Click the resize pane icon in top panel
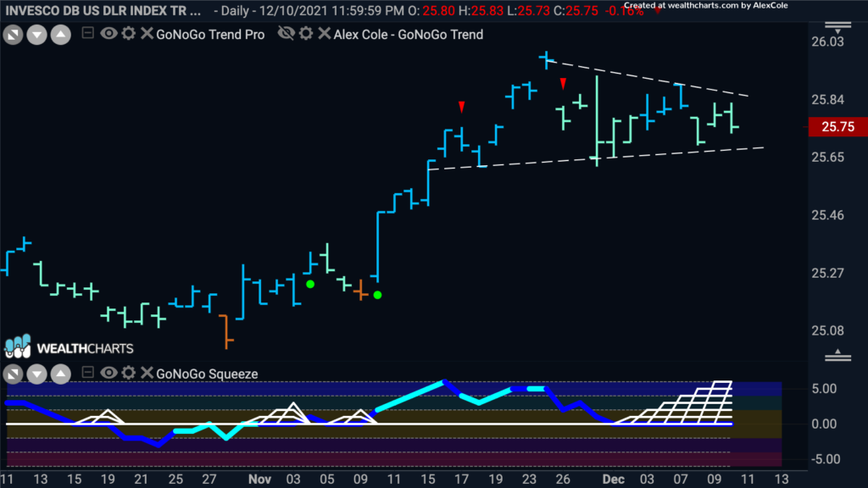The height and width of the screenshot is (488, 868). pos(13,36)
